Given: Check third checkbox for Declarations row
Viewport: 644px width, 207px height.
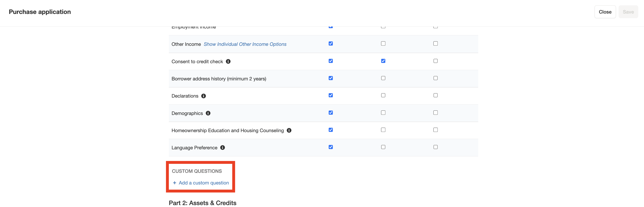Looking at the screenshot, I should (435, 95).
